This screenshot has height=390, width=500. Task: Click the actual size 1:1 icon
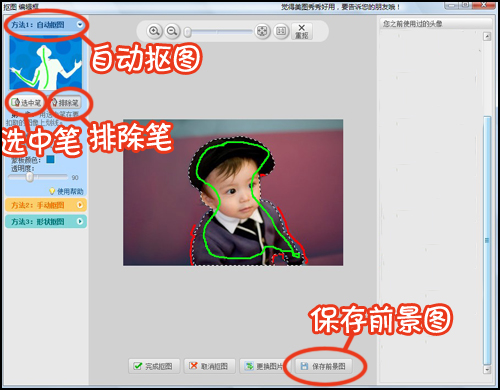(x=281, y=31)
